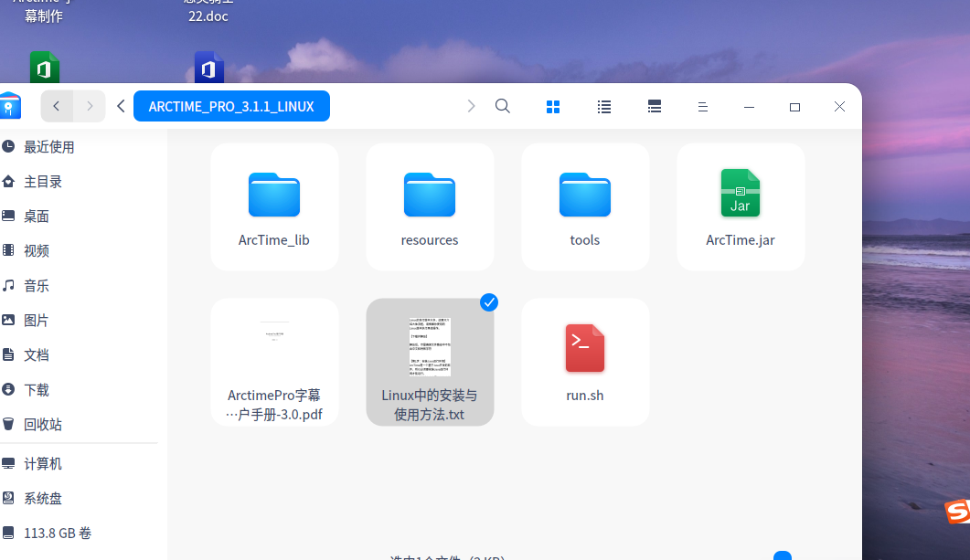This screenshot has width=970, height=560.
Task: Uncheck the blue checkmark on the txt file
Action: [489, 302]
